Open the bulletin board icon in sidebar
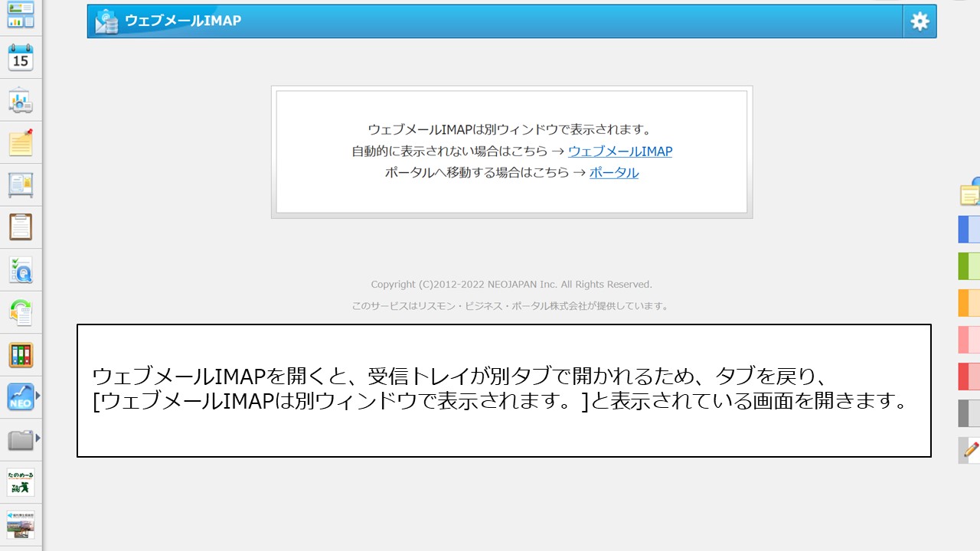 click(x=21, y=185)
